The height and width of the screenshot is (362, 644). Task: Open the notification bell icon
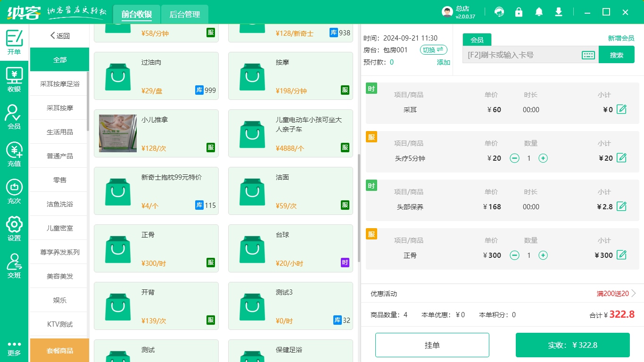[539, 12]
